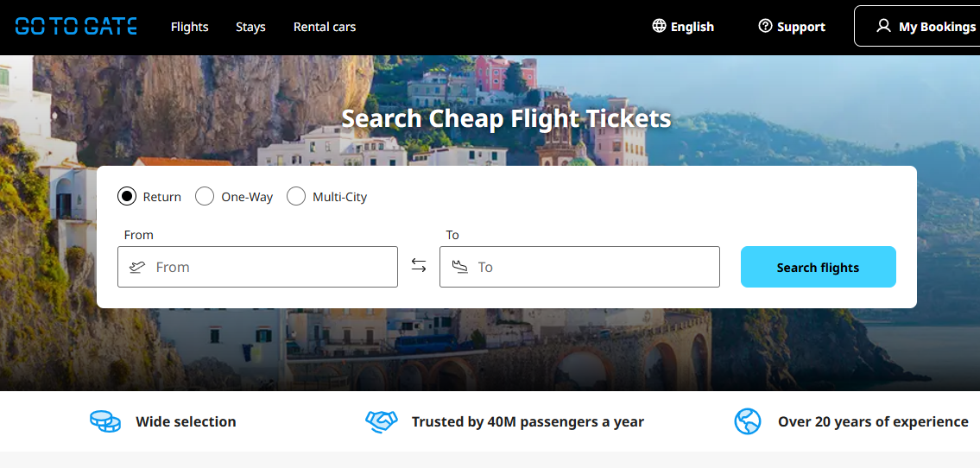This screenshot has width=980, height=468.
Task: Open the English language selector
Action: (x=692, y=27)
